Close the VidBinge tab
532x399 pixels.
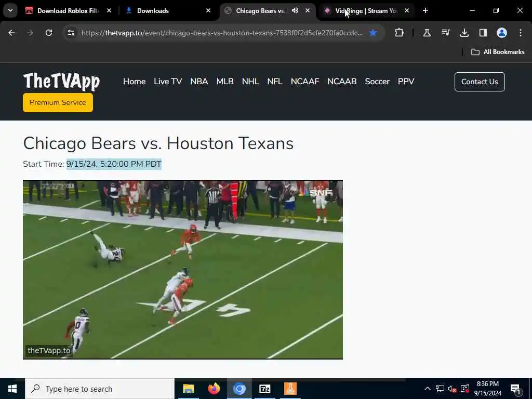(x=407, y=11)
